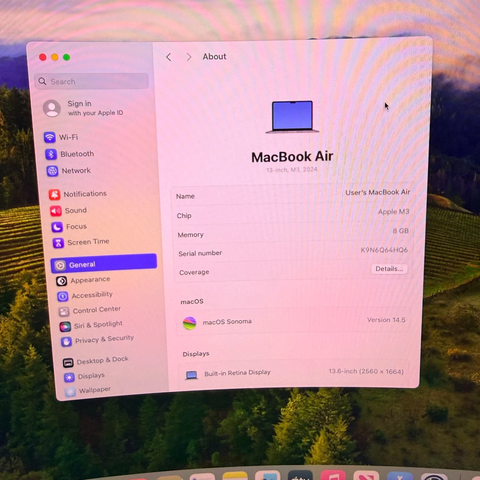Edit the name "User's MacBook Air"
This screenshot has width=480, height=480.
click(x=377, y=192)
